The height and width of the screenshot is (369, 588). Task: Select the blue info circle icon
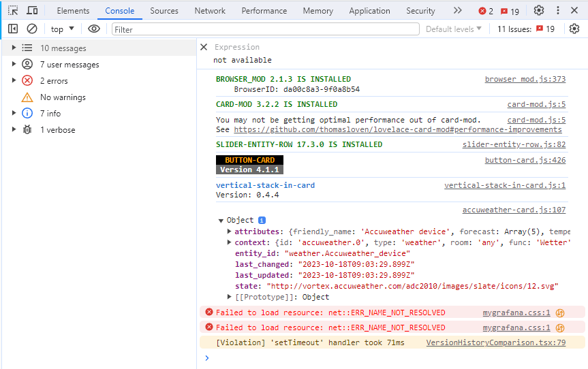pyautogui.click(x=27, y=113)
